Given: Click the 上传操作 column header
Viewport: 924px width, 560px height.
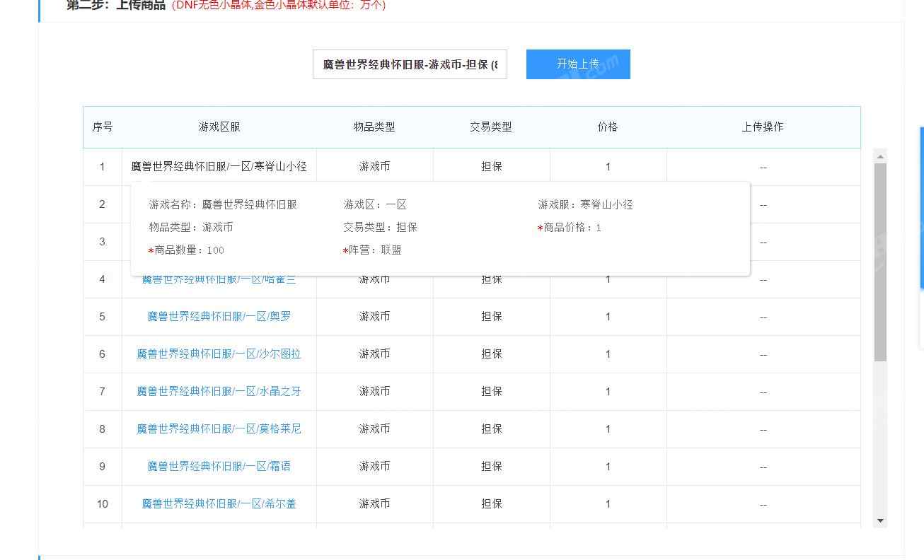Looking at the screenshot, I should coord(763,127).
